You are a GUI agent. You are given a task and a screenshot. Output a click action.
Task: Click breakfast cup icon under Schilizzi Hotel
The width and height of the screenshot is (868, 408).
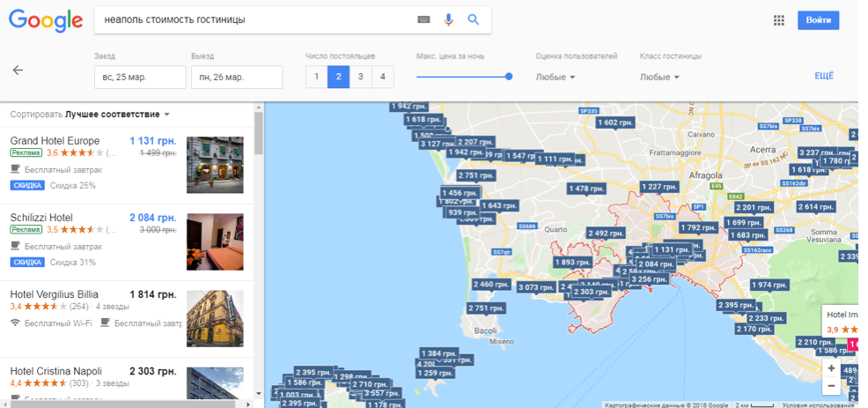[x=15, y=246]
